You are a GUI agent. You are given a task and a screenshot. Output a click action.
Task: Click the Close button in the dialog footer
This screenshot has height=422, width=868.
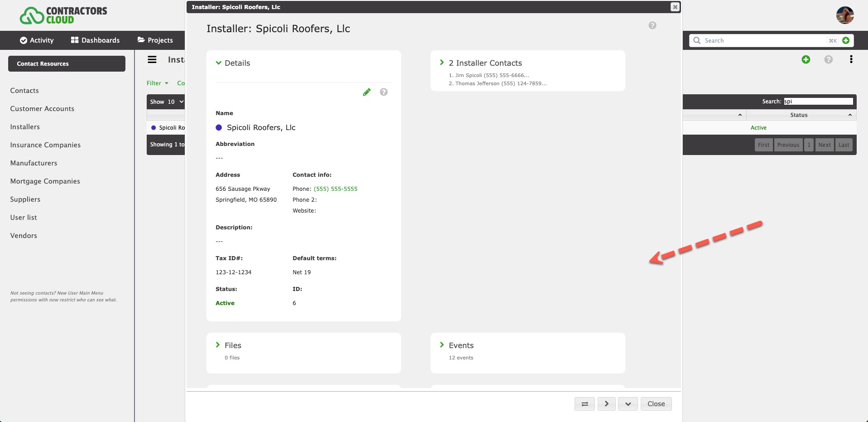click(656, 404)
